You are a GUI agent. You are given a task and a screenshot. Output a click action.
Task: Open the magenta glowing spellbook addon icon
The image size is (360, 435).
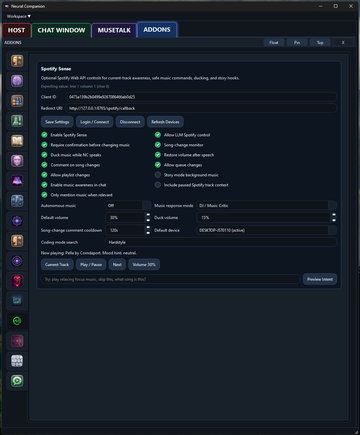[x=17, y=181]
